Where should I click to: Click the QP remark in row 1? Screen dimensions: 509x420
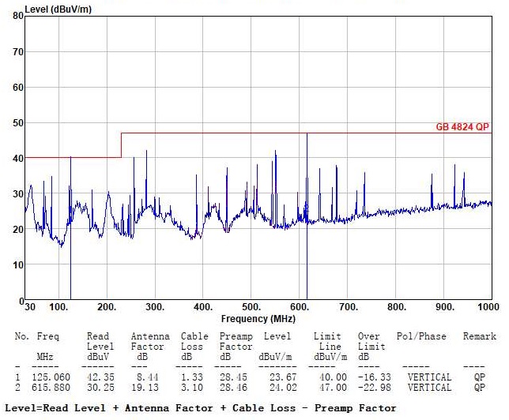[x=480, y=377]
